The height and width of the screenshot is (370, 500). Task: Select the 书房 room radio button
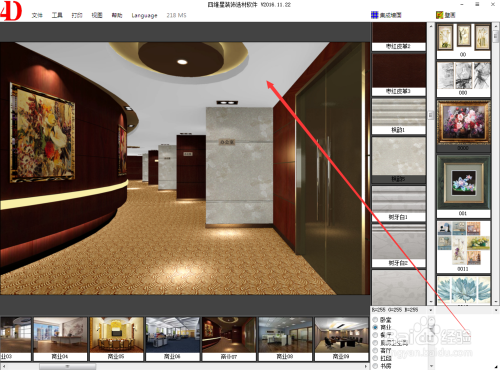375,366
